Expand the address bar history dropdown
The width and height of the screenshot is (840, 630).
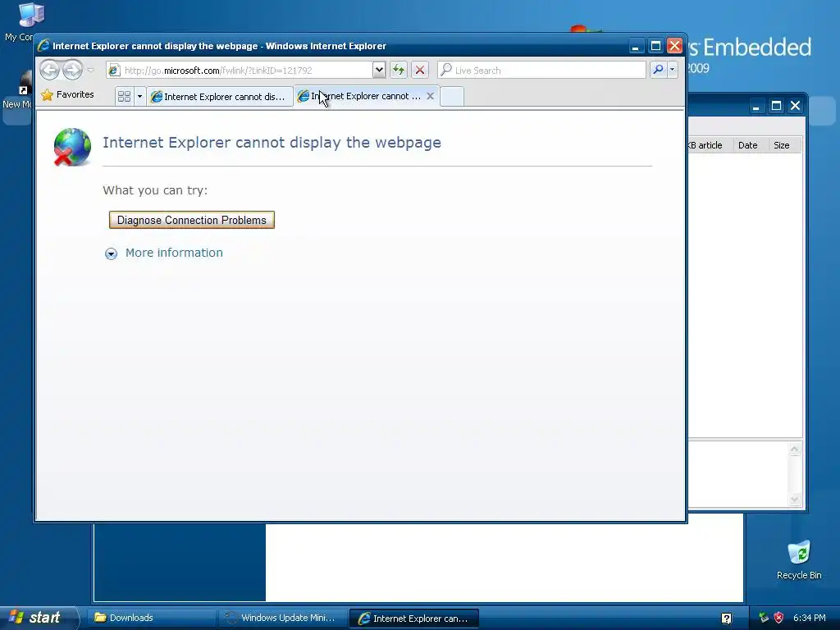point(379,71)
